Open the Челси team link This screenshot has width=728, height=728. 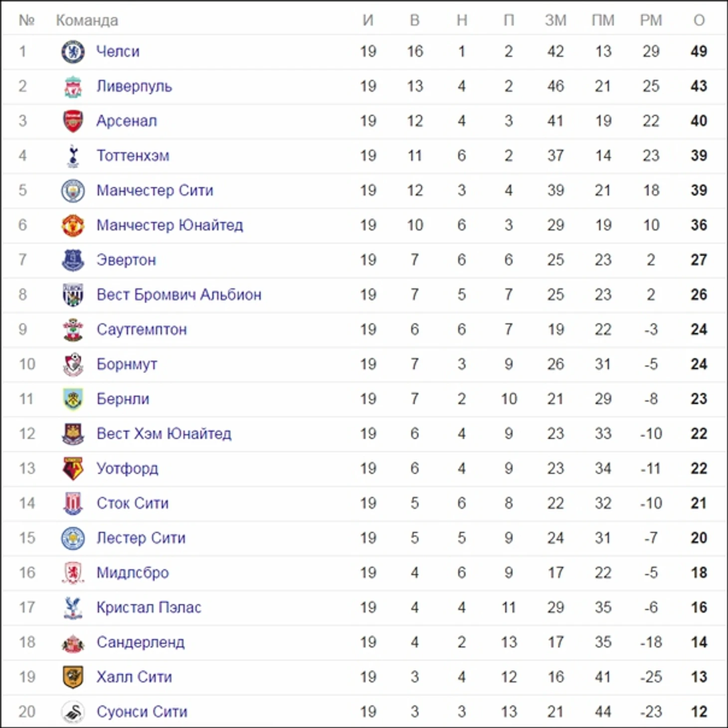(118, 51)
